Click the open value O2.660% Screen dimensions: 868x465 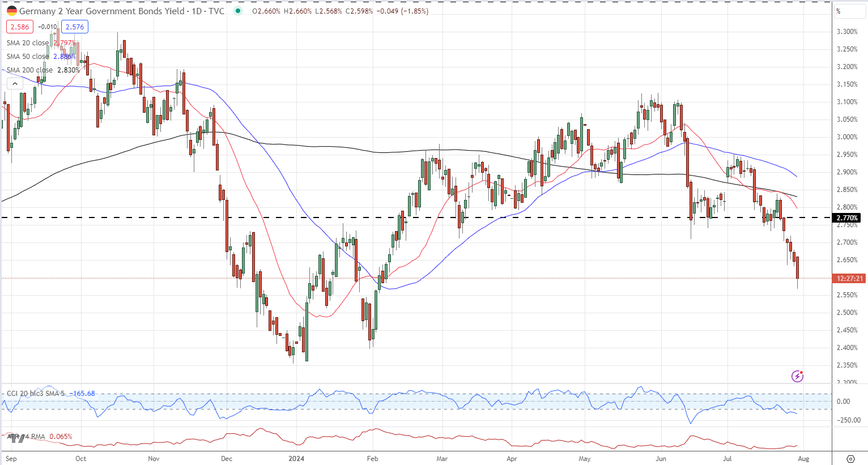pos(266,11)
